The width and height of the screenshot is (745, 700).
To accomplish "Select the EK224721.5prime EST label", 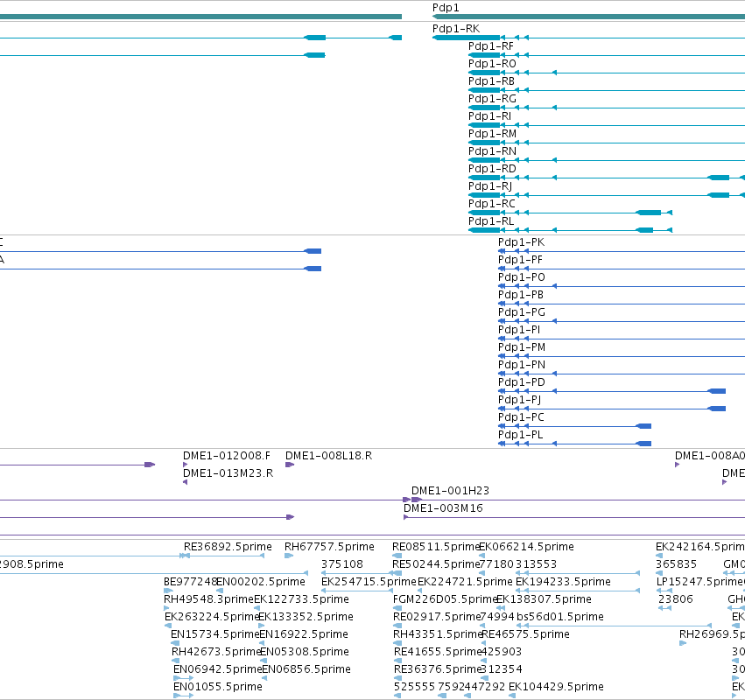I will 465,582.
